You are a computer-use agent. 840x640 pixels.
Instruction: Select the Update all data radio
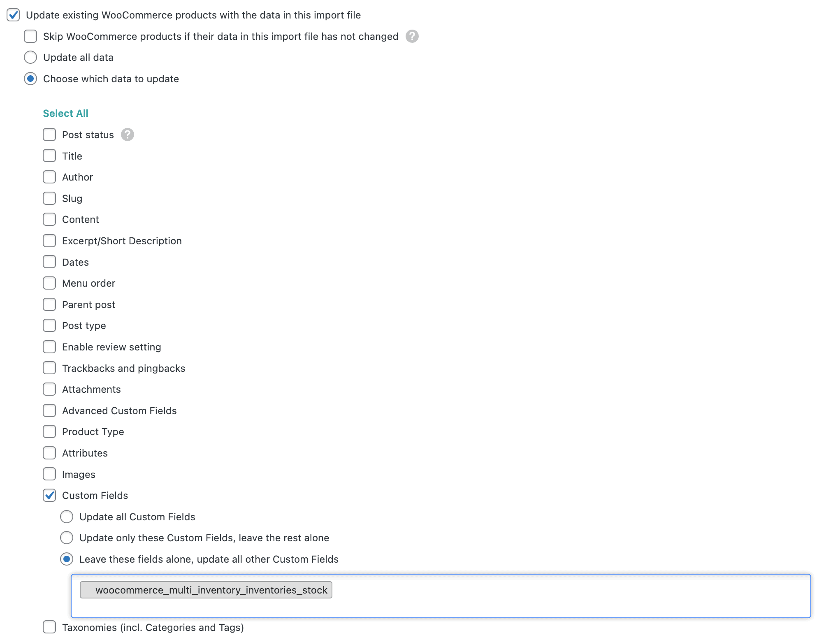30,58
